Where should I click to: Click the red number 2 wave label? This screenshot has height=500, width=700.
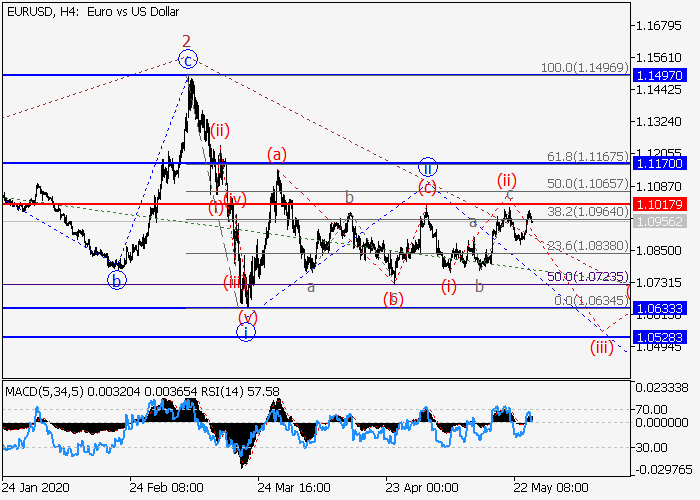point(186,41)
